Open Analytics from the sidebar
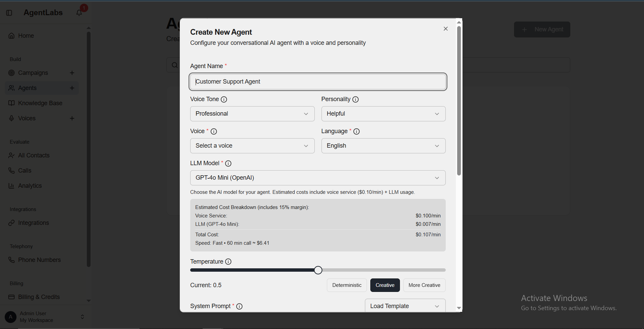 click(30, 185)
